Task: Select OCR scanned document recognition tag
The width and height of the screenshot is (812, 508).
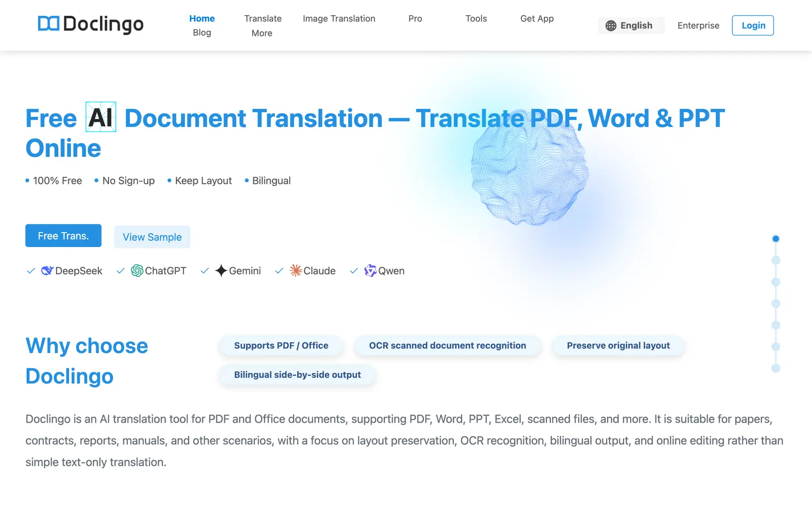Action: tap(448, 345)
